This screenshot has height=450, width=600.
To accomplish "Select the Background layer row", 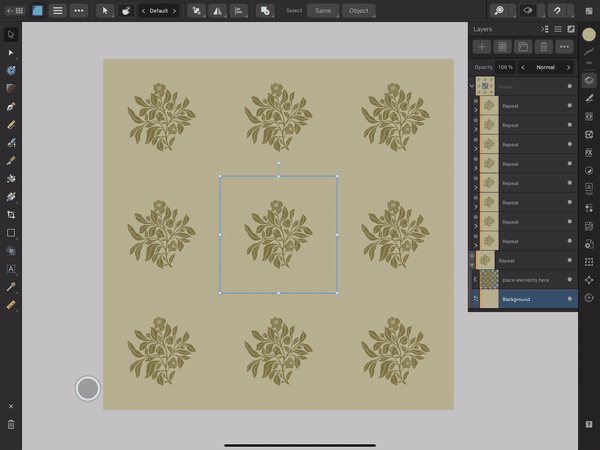I will coord(525,299).
